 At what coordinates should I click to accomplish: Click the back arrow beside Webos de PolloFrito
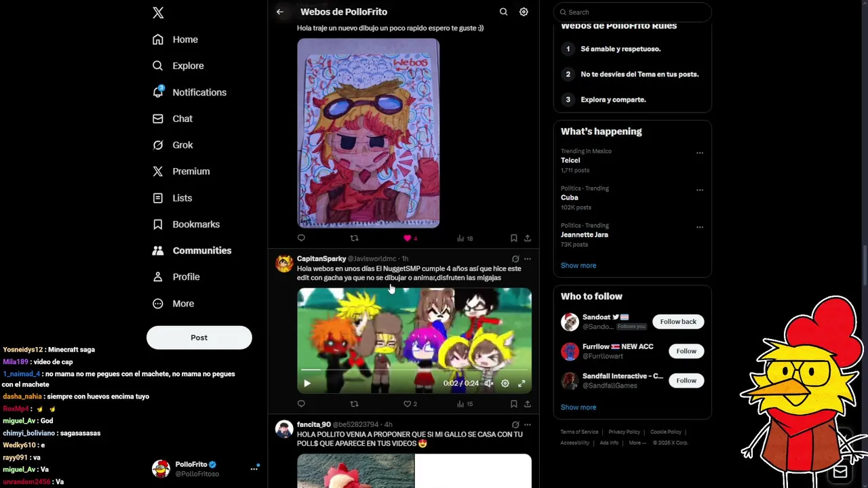tap(279, 12)
